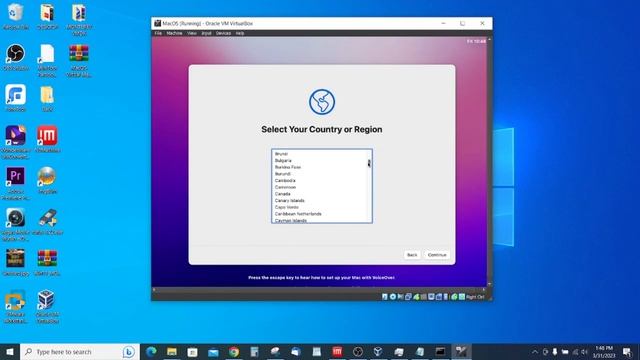Viewport: 640px width, 360px height.
Task: Click the Right Ctrl host key indicator
Action: [x=475, y=297]
